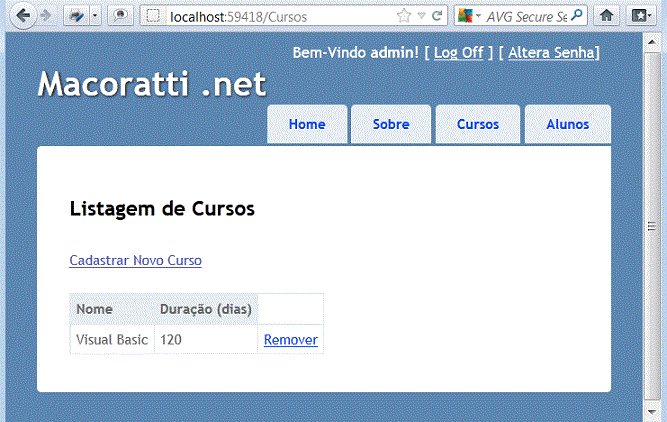Switch to the Alunos tab
The width and height of the screenshot is (667, 422).
click(x=568, y=124)
